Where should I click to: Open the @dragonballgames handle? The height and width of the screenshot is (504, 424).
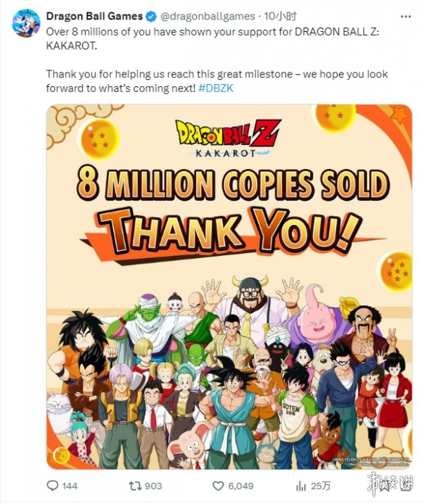[208, 17]
